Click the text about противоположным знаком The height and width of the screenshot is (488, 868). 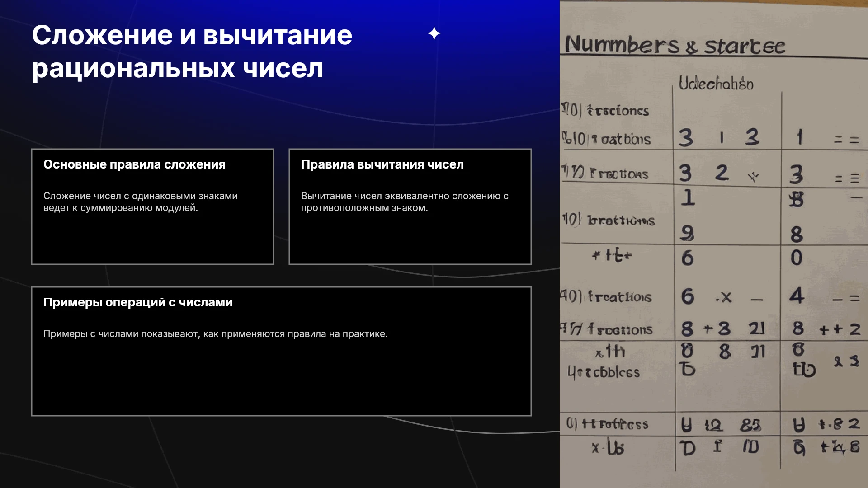pyautogui.click(x=405, y=202)
